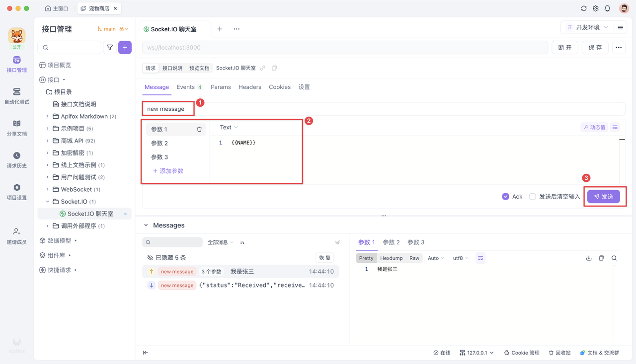
Task: Click the refresh icon in title bar
Action: pyautogui.click(x=584, y=8)
